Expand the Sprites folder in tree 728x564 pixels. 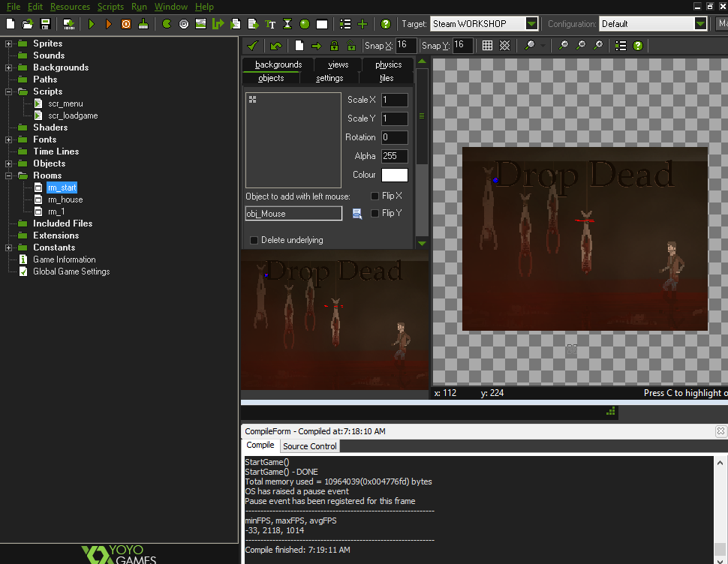9,43
